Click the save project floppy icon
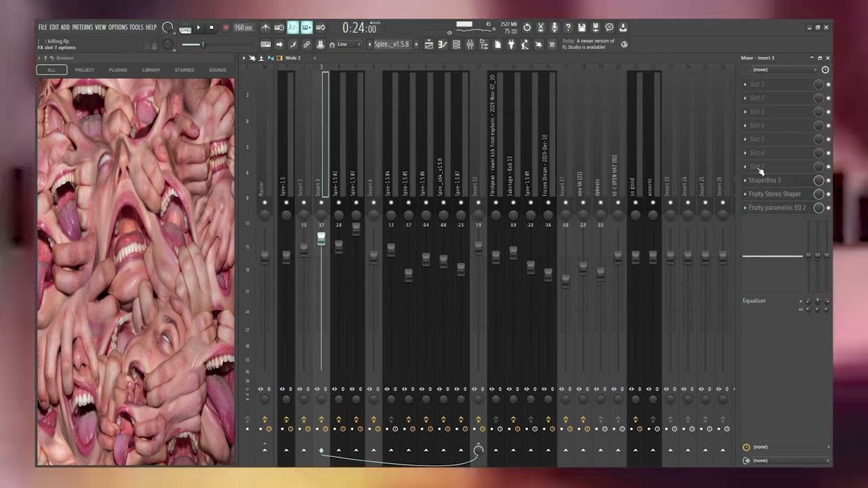 click(581, 27)
